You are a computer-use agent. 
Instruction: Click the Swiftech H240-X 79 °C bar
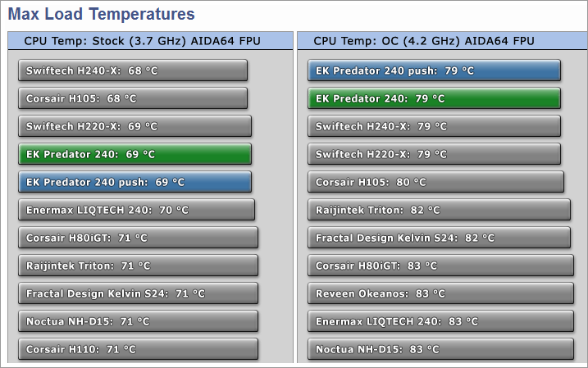tap(435, 126)
